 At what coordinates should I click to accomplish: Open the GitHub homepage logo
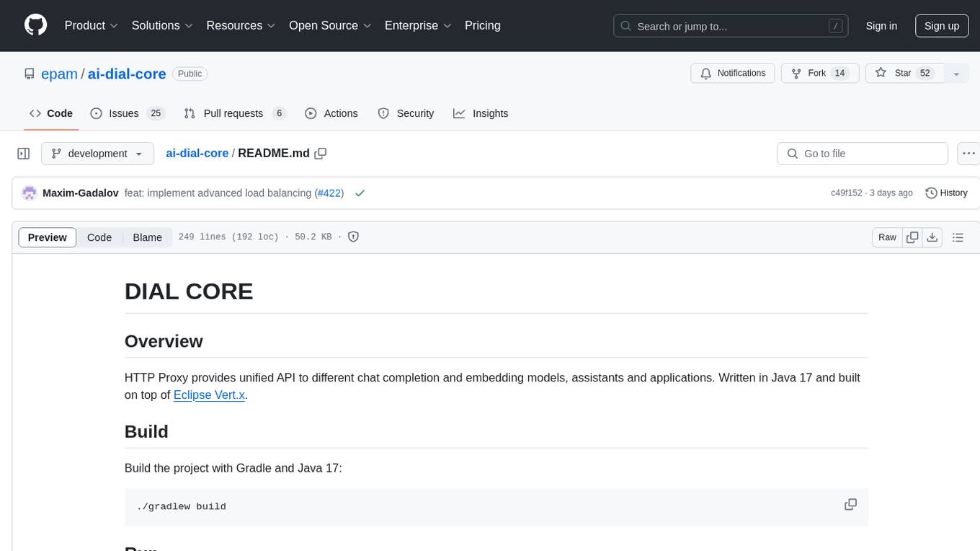pos(35,25)
